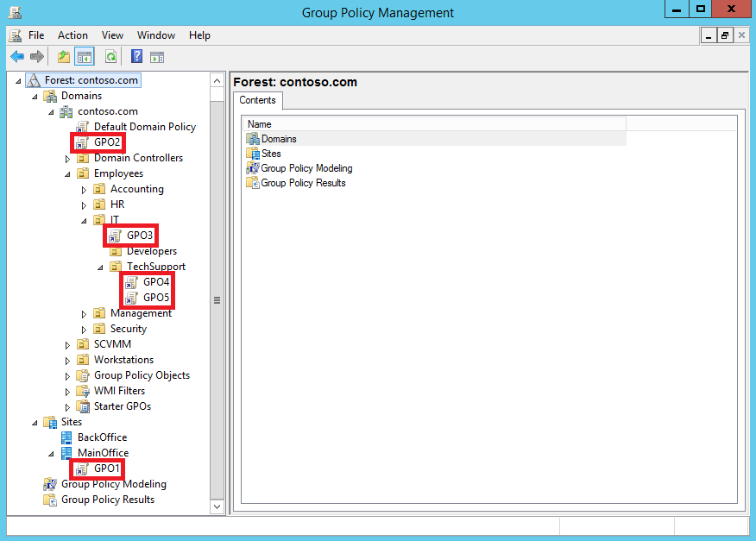Collapse the Employees OU

pos(67,174)
